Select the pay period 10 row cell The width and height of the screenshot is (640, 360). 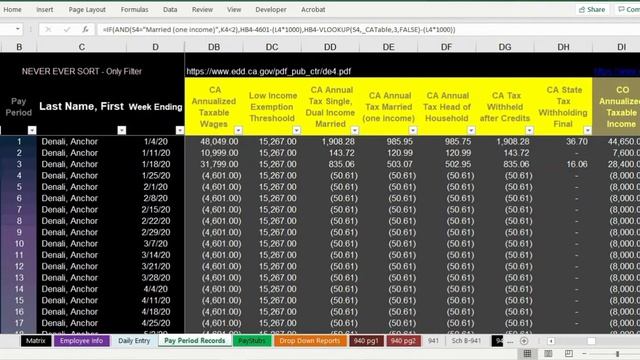tap(19, 244)
